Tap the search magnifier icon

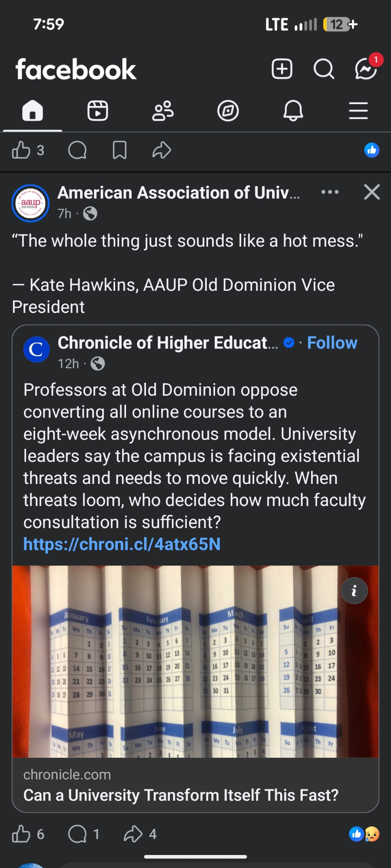324,69
